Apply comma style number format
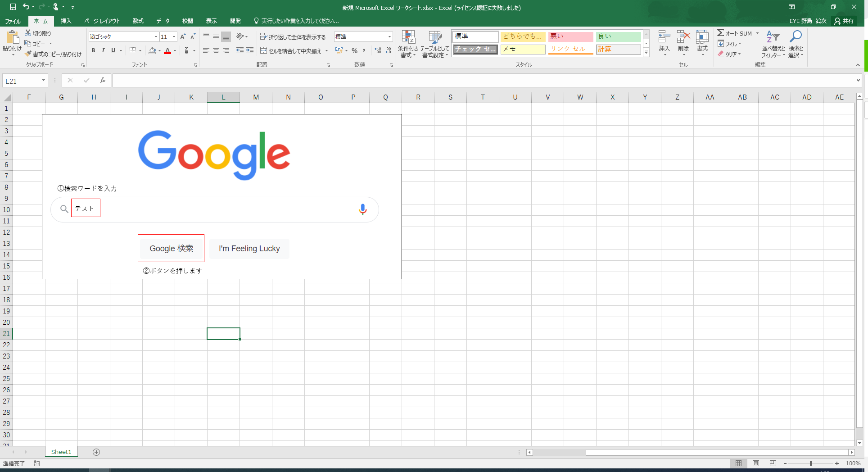The image size is (868, 472). click(364, 50)
